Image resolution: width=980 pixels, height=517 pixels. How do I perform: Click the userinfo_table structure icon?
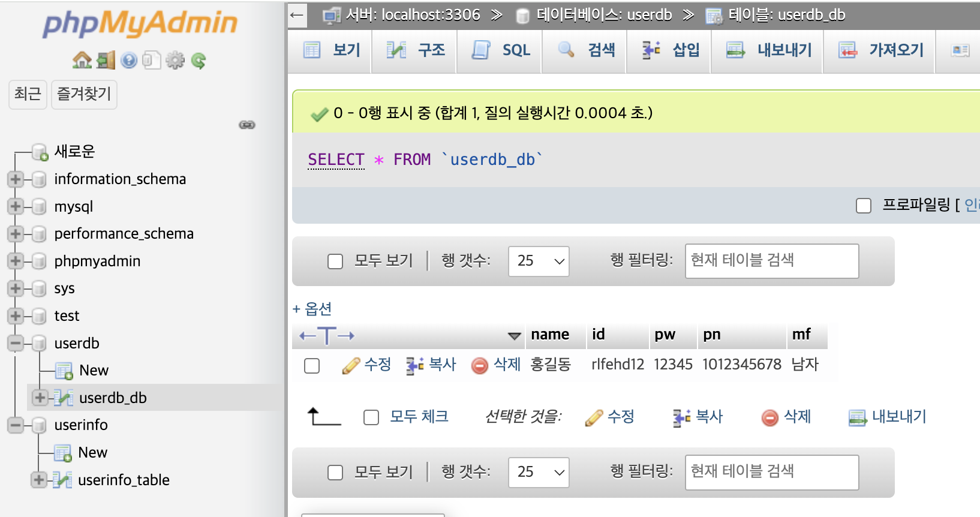click(62, 480)
